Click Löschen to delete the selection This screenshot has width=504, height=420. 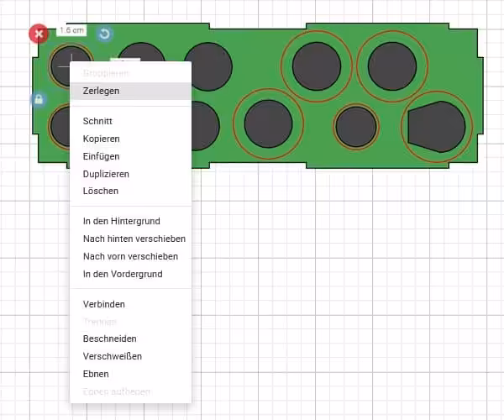(101, 191)
